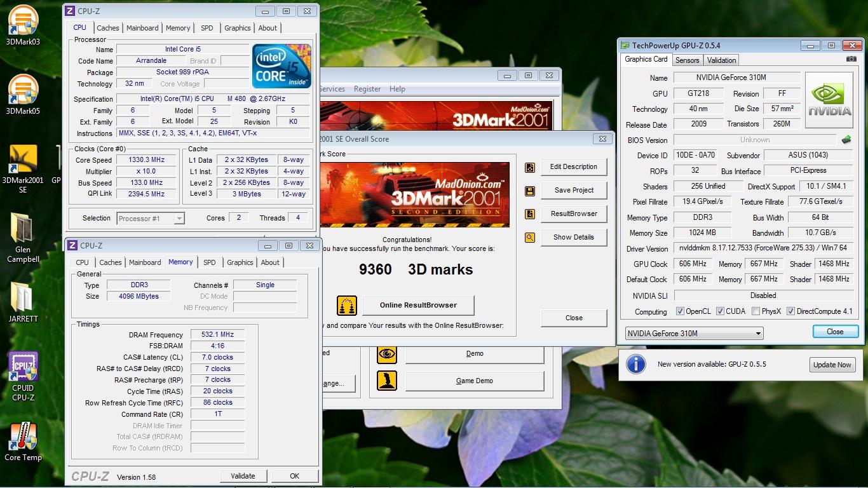Toggle the CUDA checkbox
This screenshot has width=868, height=488.
tap(720, 311)
